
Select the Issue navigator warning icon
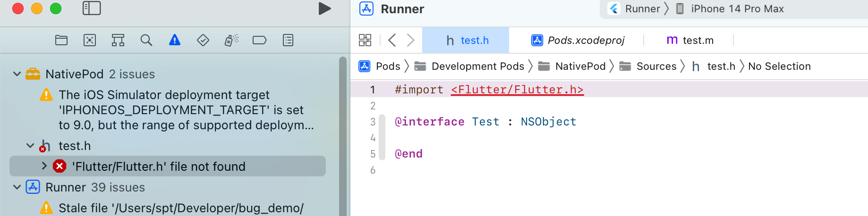click(x=175, y=41)
